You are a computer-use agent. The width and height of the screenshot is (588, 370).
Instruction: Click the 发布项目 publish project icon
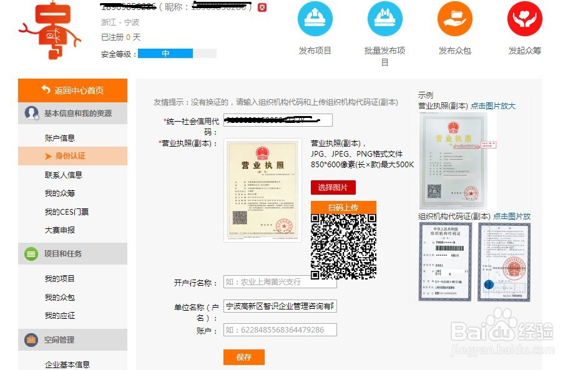pyautogui.click(x=315, y=19)
